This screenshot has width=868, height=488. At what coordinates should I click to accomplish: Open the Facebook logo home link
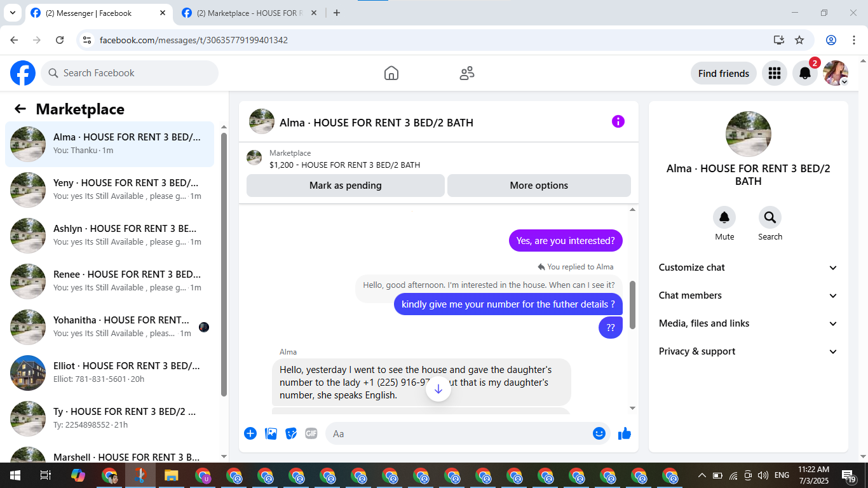[23, 73]
